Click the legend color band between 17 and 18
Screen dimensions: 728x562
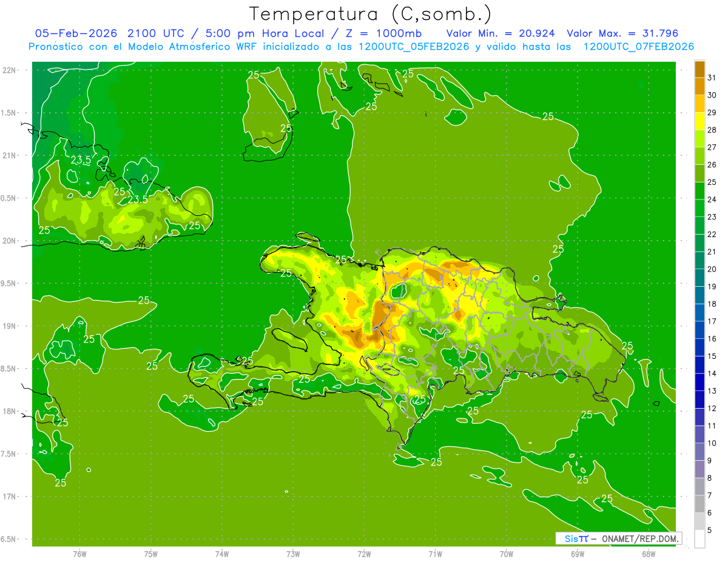(x=699, y=313)
